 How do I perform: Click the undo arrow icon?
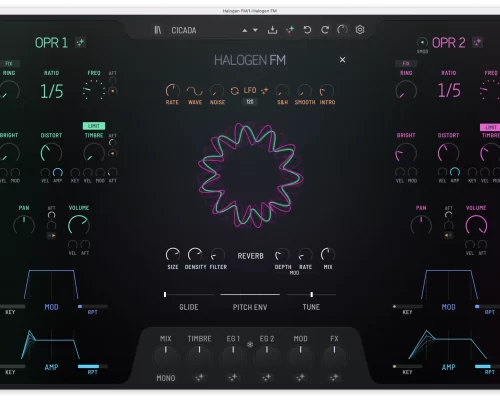tap(307, 30)
